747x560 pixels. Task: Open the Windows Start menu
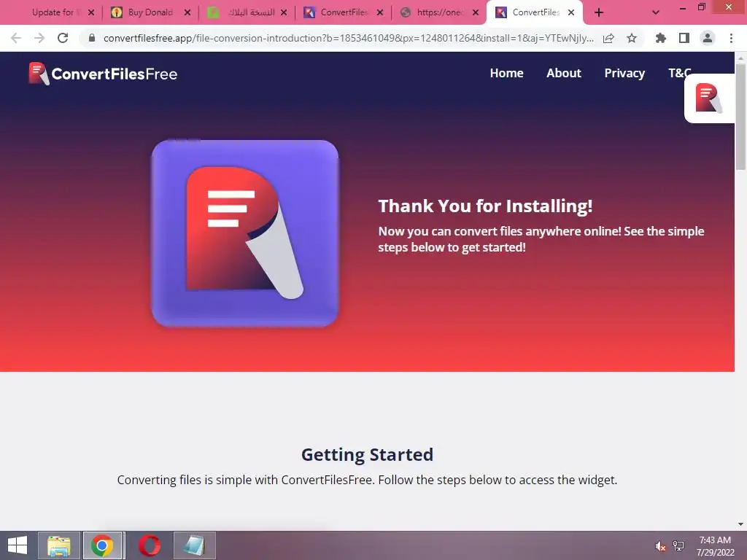tap(18, 545)
